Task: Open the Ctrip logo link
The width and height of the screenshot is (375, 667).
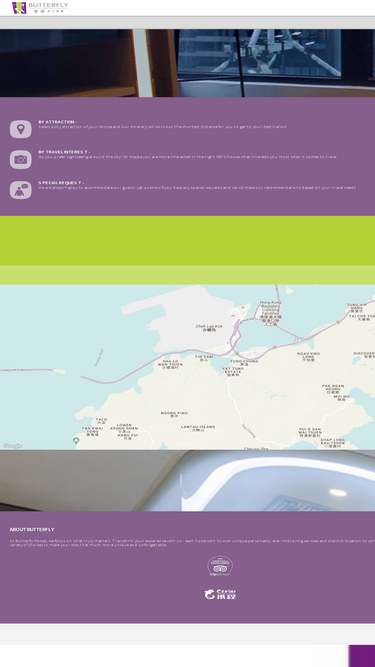Action: 220,594
